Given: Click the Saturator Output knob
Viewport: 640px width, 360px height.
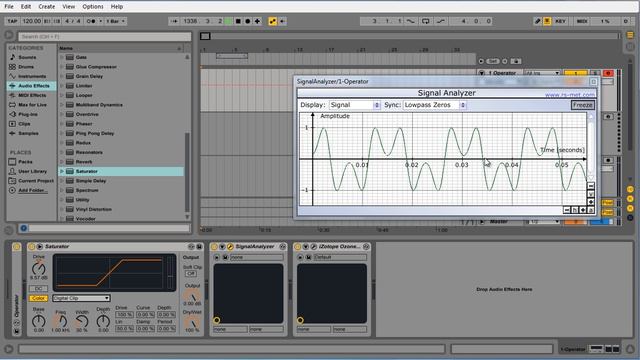Looking at the screenshot, I should pos(192,296).
